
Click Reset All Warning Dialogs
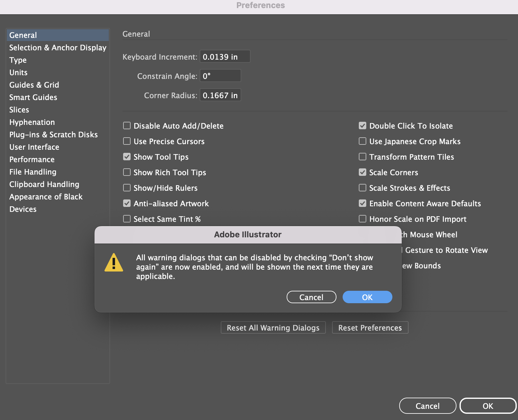[273, 327]
